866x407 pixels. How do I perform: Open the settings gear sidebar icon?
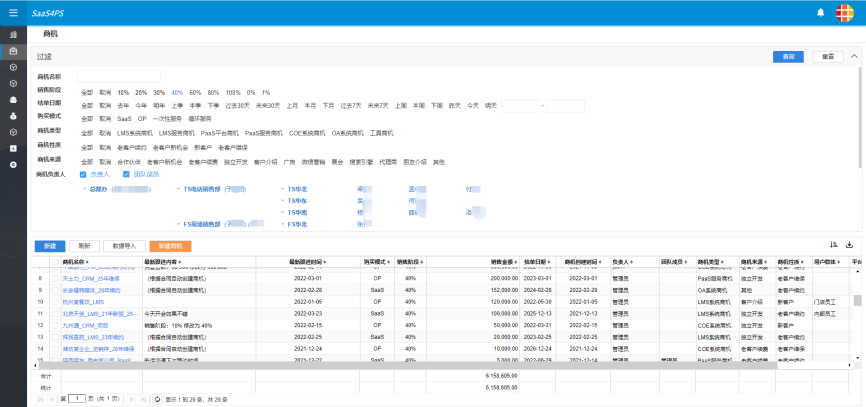(13, 165)
